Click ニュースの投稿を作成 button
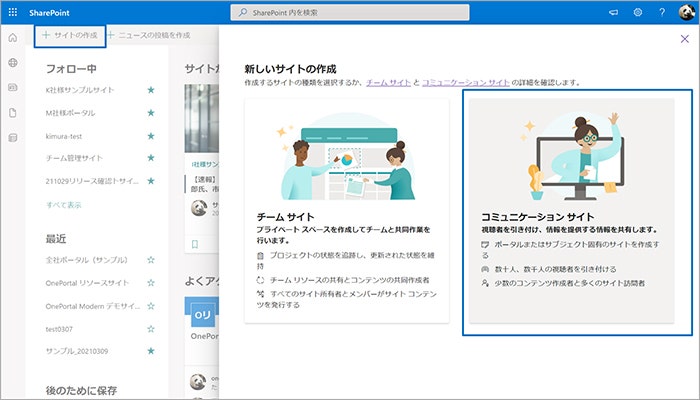The height and width of the screenshot is (400, 700). (x=149, y=35)
